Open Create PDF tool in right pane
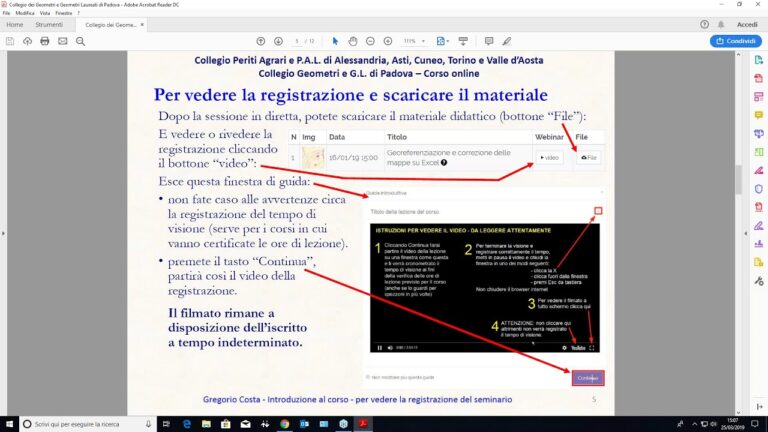 pos(759,78)
